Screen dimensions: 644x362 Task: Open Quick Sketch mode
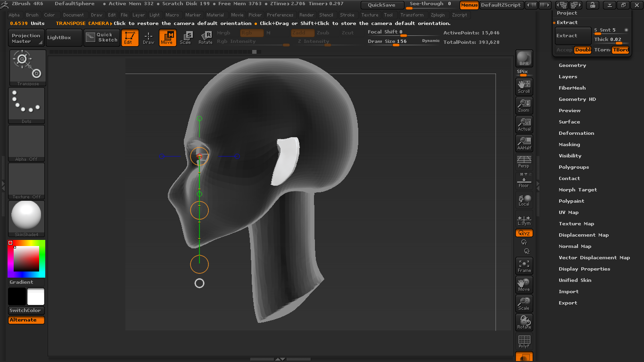(x=102, y=38)
